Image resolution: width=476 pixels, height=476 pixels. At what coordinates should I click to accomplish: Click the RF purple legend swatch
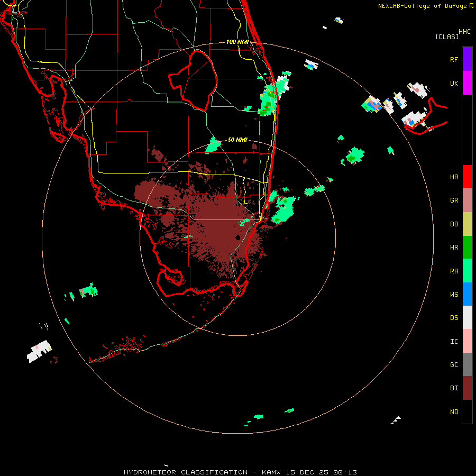point(467,59)
